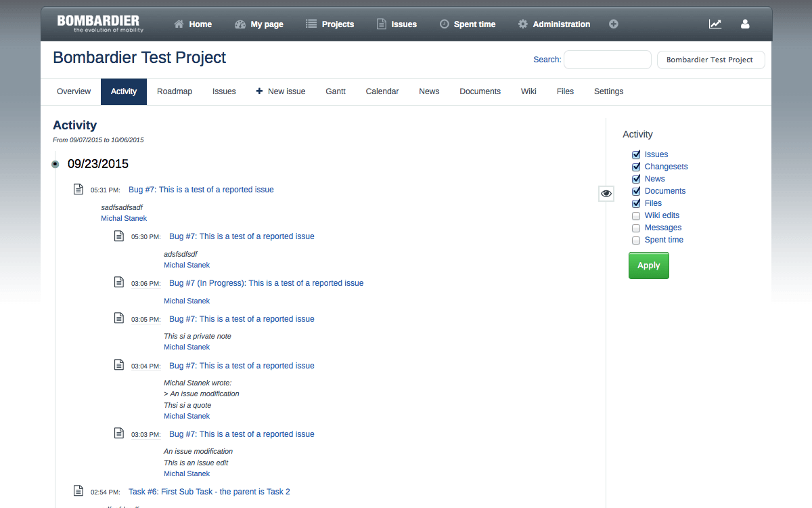The image size is (812, 508).
Task: Toggle the eye icon beside activity list
Action: (606, 194)
